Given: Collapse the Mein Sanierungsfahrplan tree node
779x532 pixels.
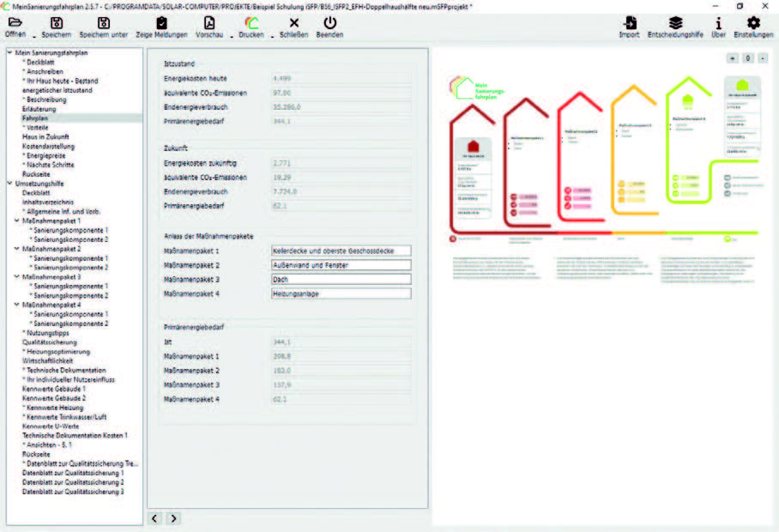Looking at the screenshot, I should (x=9, y=52).
